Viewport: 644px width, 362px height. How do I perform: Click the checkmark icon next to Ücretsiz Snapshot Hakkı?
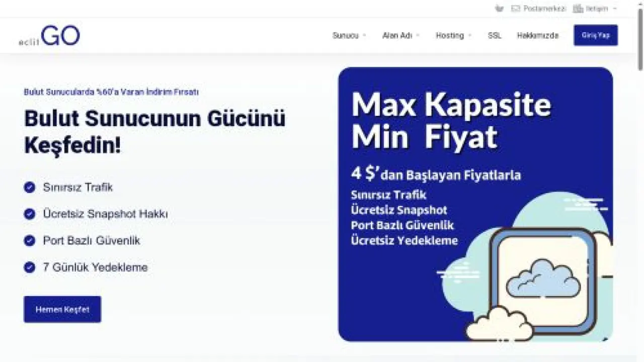30,214
